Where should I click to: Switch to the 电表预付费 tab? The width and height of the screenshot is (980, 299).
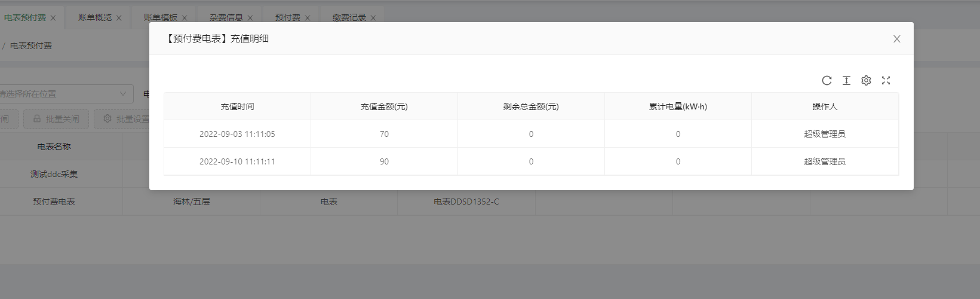[x=25, y=18]
